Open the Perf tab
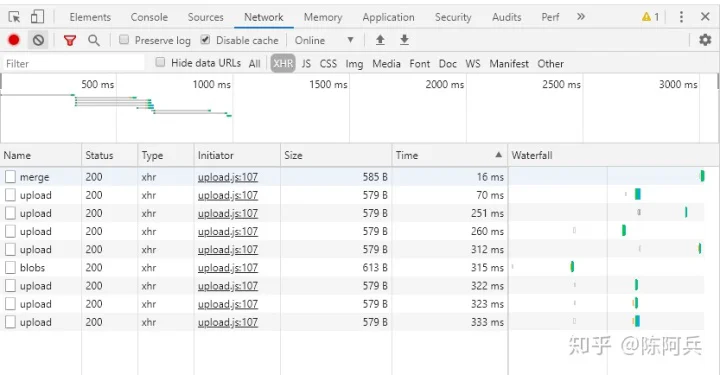This screenshot has width=720, height=375. click(x=550, y=17)
